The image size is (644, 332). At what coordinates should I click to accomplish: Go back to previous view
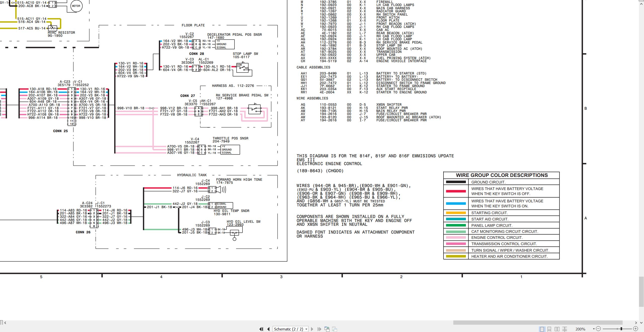(327, 329)
